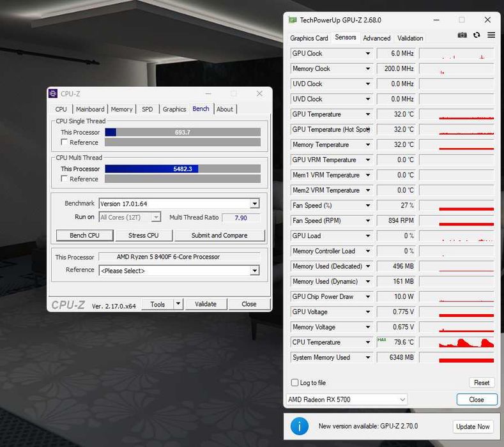Click the Bench CPU button
This screenshot has width=504, height=447.
point(84,235)
